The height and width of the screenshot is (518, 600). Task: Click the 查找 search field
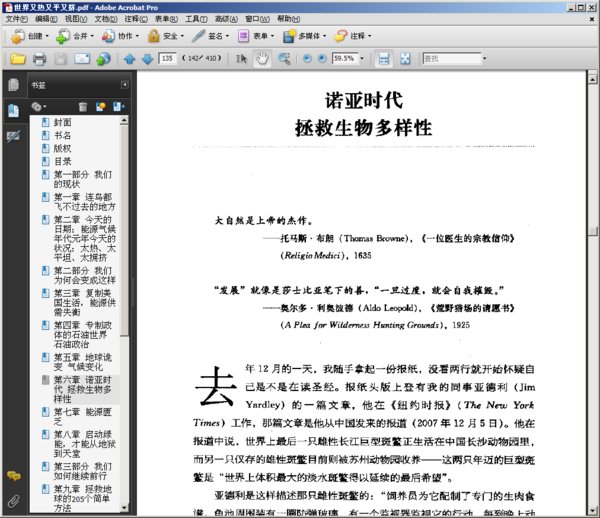450,59
